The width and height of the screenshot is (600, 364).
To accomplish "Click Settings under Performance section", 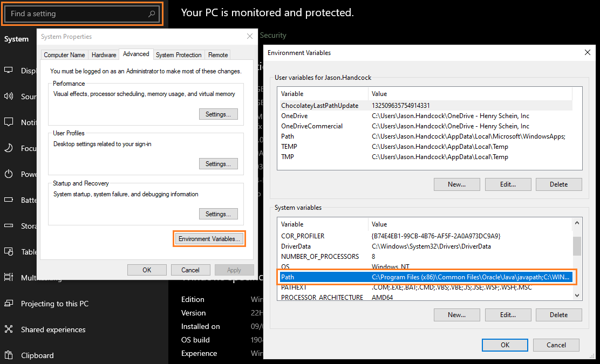I will tap(218, 114).
